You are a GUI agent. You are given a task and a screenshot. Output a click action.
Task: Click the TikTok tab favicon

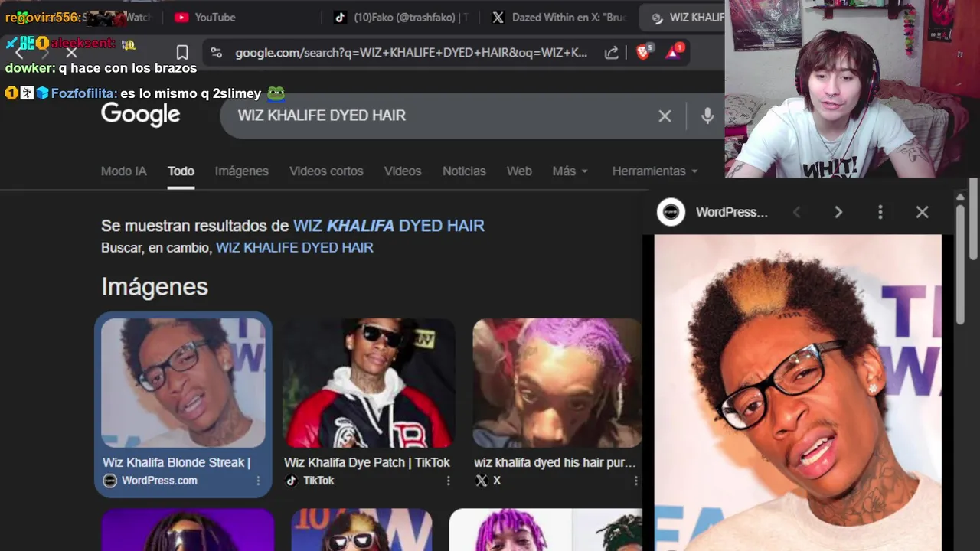coord(340,17)
